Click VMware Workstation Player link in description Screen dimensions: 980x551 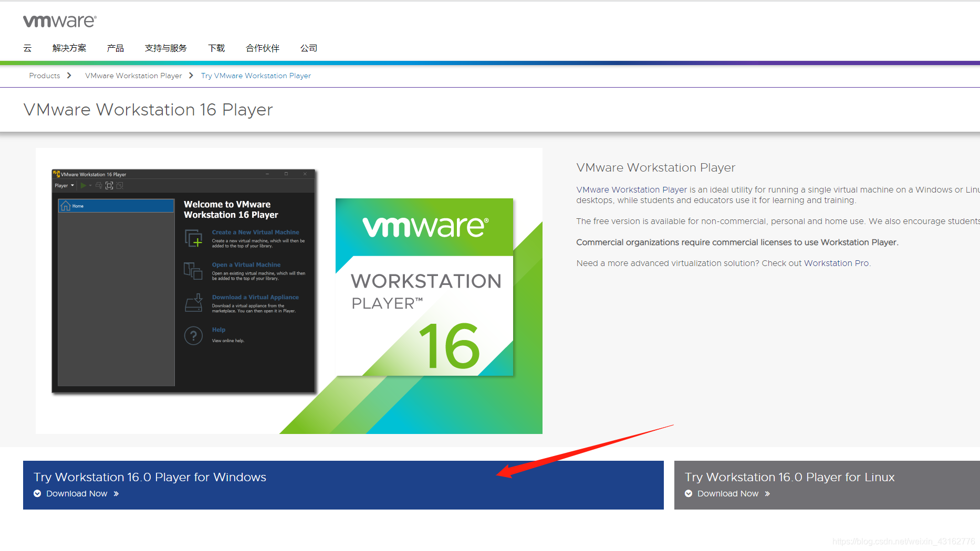[632, 189]
